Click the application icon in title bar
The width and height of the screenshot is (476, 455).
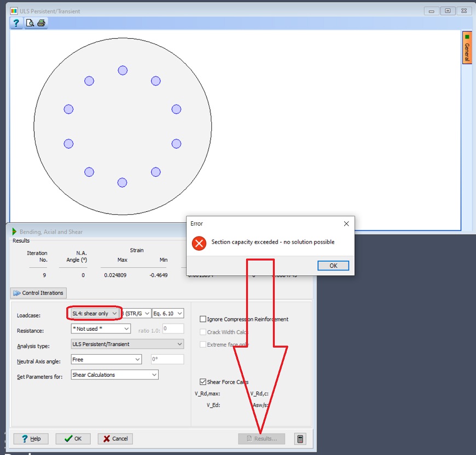(x=14, y=11)
